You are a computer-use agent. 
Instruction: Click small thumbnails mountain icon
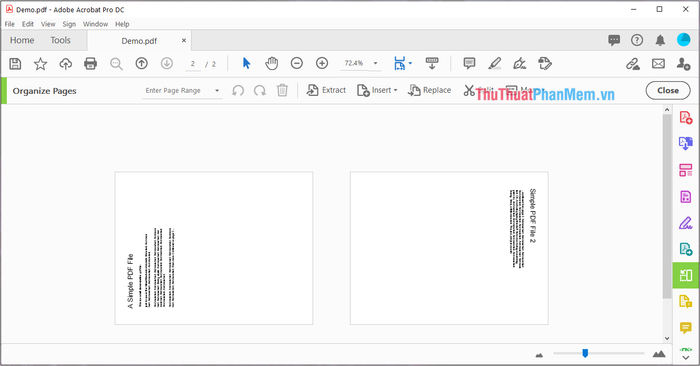pyautogui.click(x=539, y=355)
